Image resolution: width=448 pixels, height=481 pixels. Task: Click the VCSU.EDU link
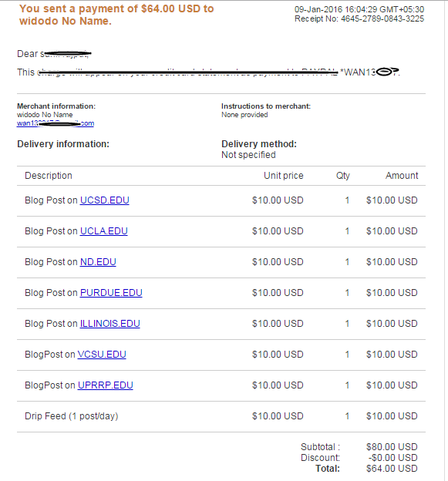102,355
